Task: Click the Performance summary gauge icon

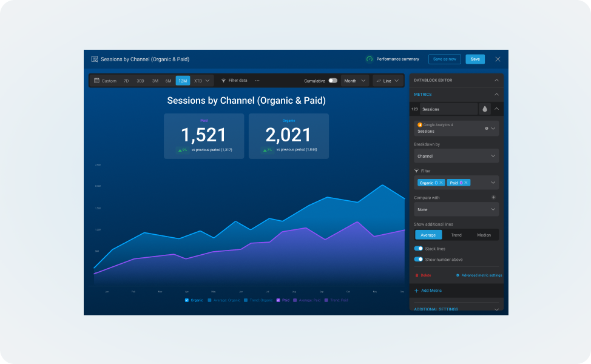Action: click(370, 59)
